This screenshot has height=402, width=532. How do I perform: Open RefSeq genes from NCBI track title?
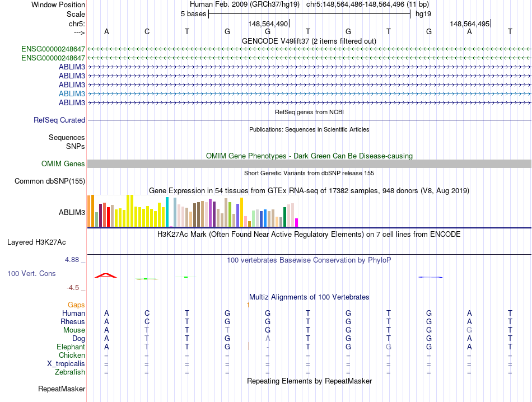pyautogui.click(x=309, y=112)
